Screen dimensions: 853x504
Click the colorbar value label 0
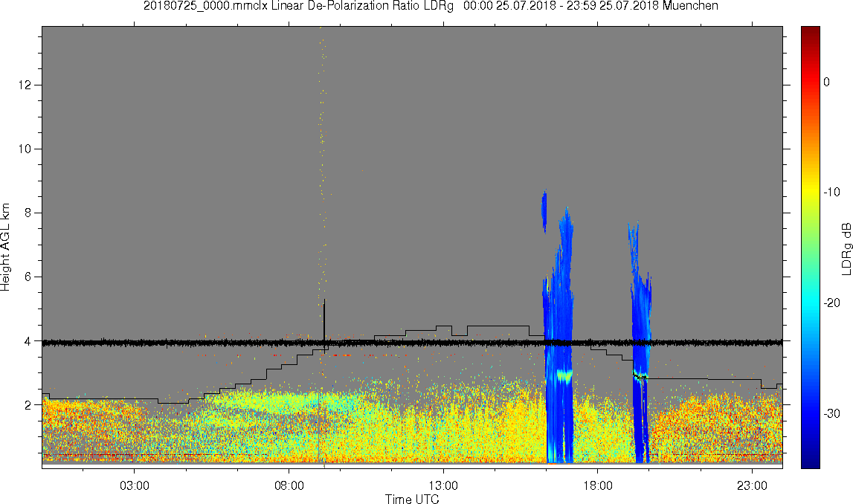click(x=827, y=82)
